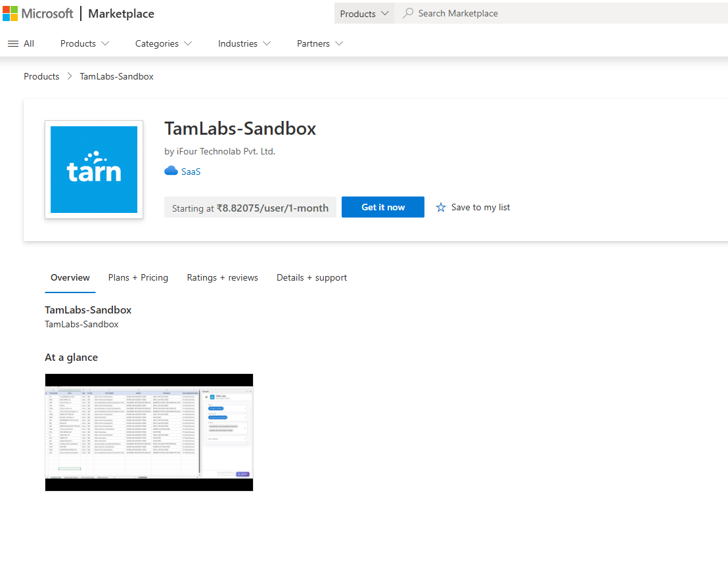Image resolution: width=728 pixels, height=579 pixels.
Task: Click Save to my list text
Action: click(x=480, y=208)
